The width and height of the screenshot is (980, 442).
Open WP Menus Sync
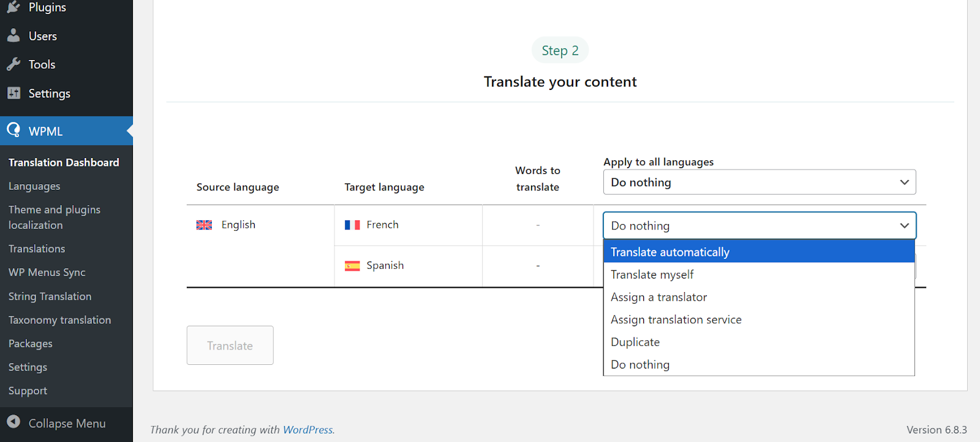pyautogui.click(x=47, y=272)
